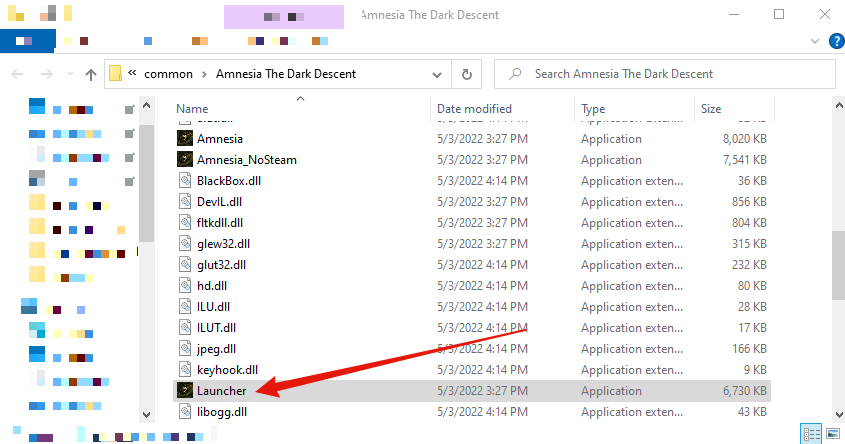Viewport: 845px width, 444px height.
Task: Go up one folder level
Action: pyautogui.click(x=91, y=74)
